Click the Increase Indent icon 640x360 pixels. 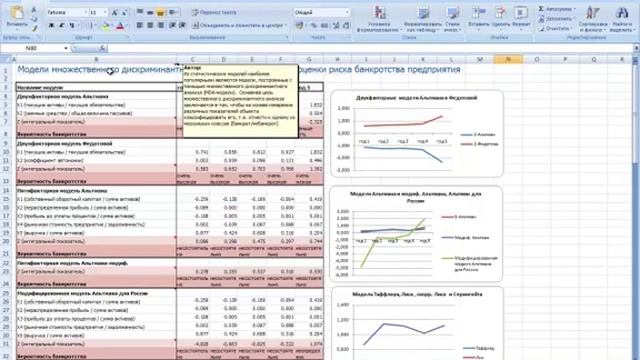tap(182, 26)
